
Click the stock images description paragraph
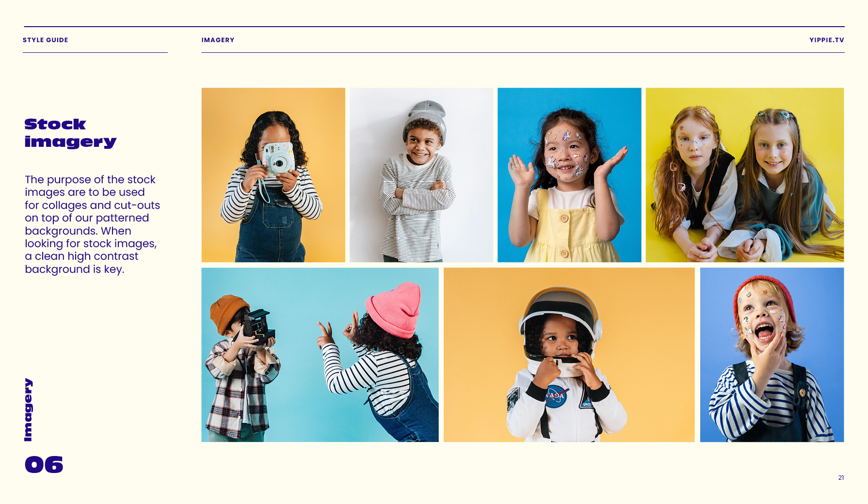click(92, 224)
